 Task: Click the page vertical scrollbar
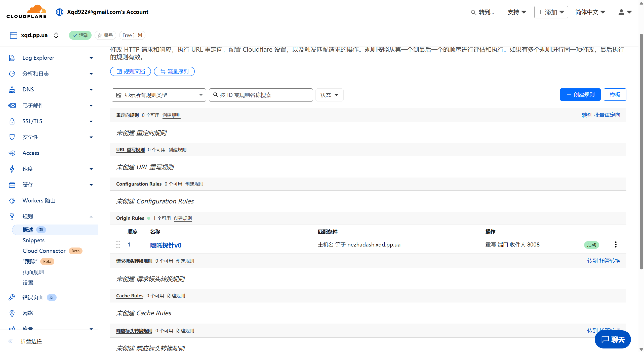point(641,151)
